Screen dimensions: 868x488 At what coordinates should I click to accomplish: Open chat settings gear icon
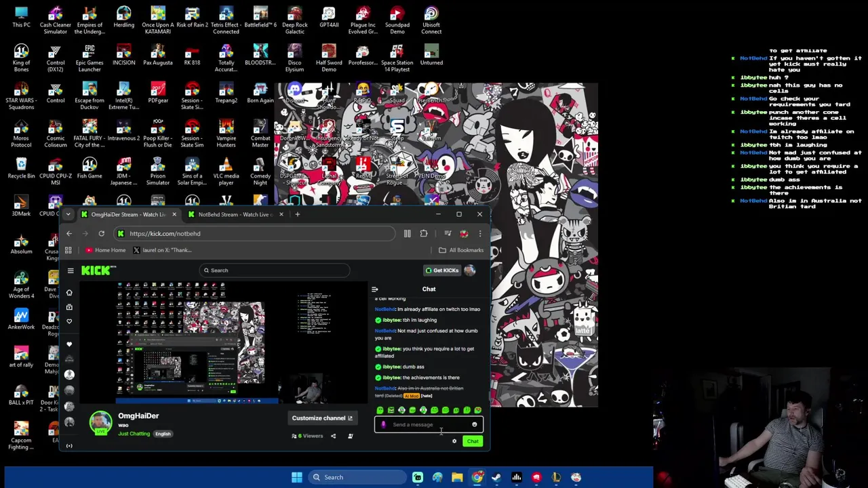(454, 441)
